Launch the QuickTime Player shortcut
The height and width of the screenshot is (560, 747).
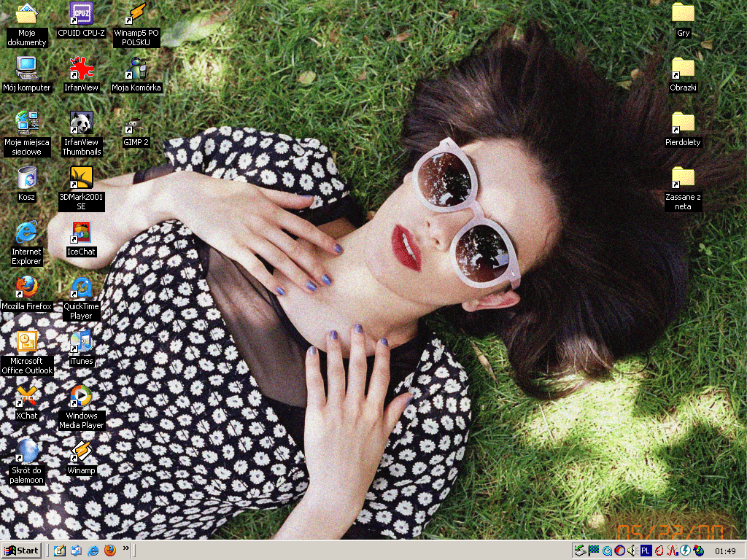click(81, 288)
